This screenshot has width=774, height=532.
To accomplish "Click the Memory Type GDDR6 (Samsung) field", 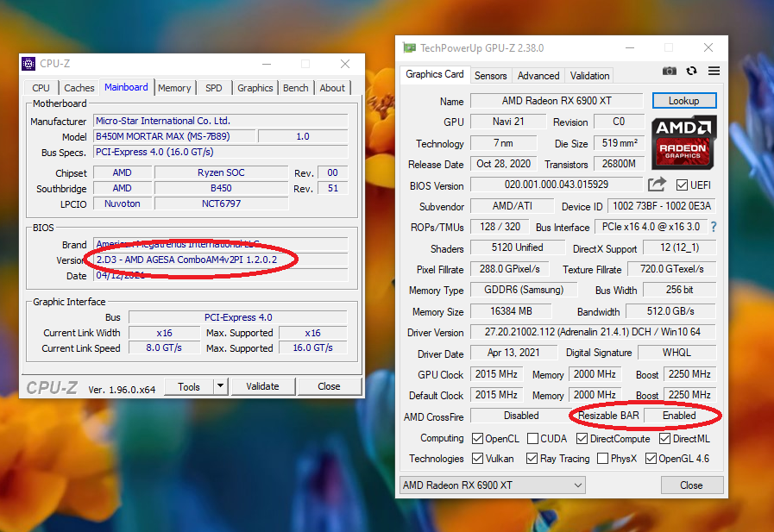I will [x=524, y=290].
